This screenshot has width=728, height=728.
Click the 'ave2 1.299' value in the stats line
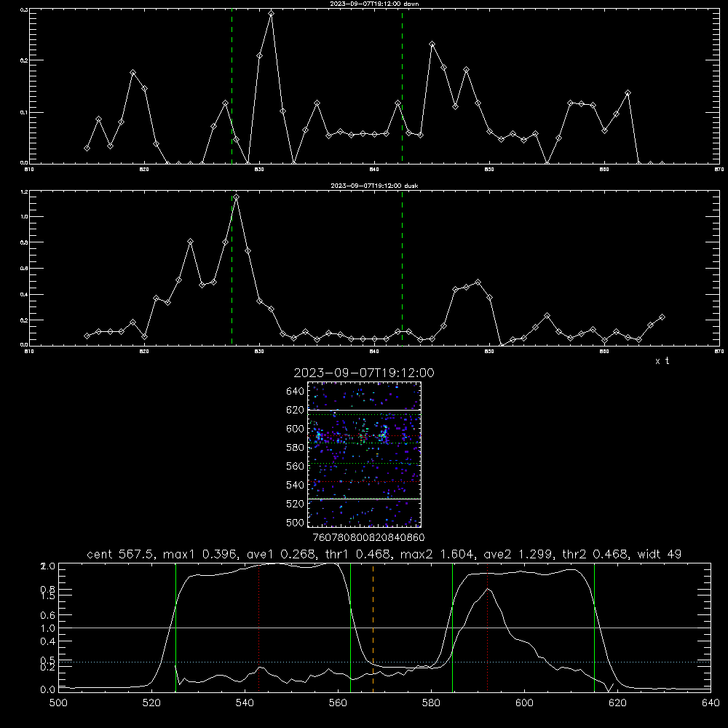tap(520, 554)
